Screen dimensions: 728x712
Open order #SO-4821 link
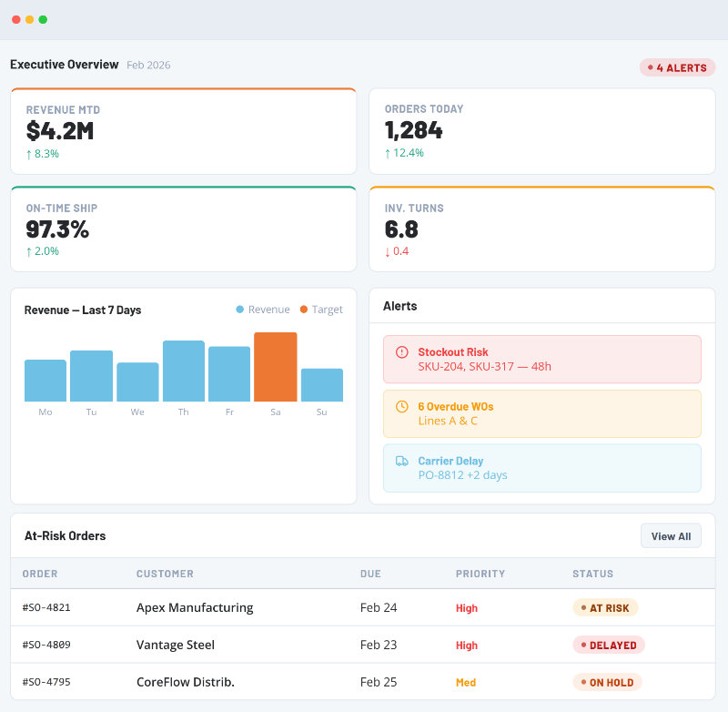(46, 607)
